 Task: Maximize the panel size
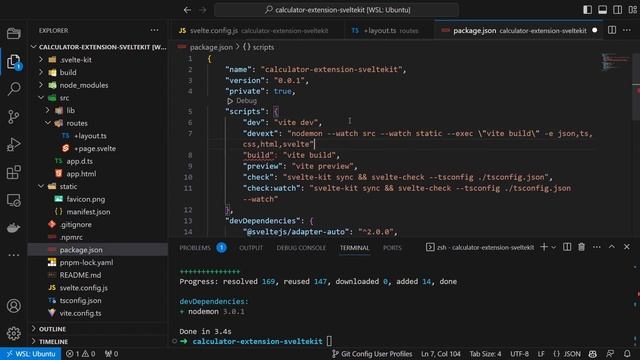(x=612, y=247)
